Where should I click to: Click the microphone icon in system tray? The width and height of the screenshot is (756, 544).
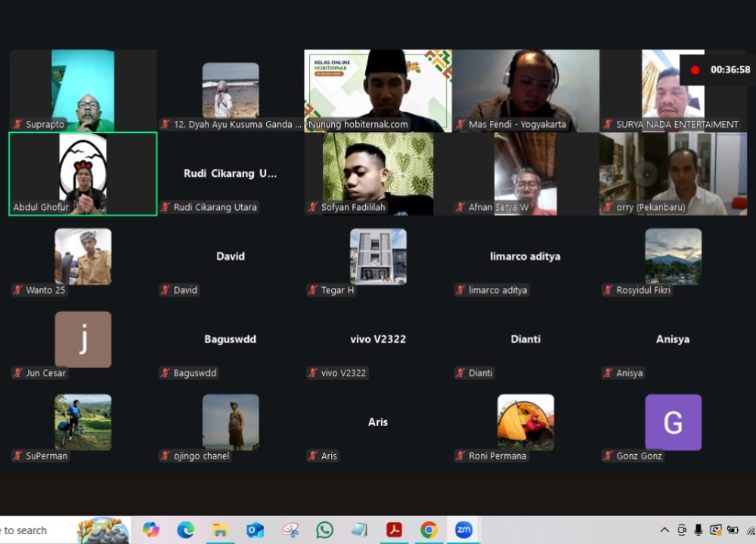click(698, 530)
